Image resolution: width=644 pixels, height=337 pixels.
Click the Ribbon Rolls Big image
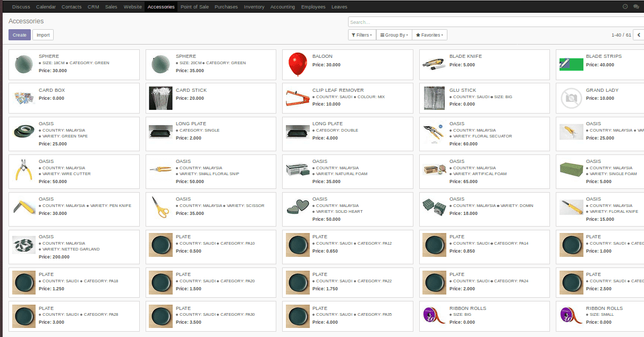tap(434, 316)
